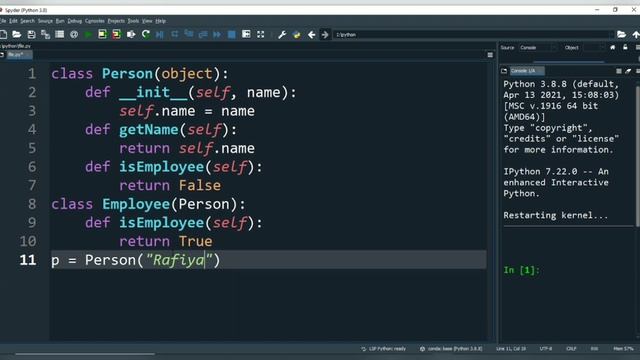Start debugging the file
640x360 pixels.
160,35
